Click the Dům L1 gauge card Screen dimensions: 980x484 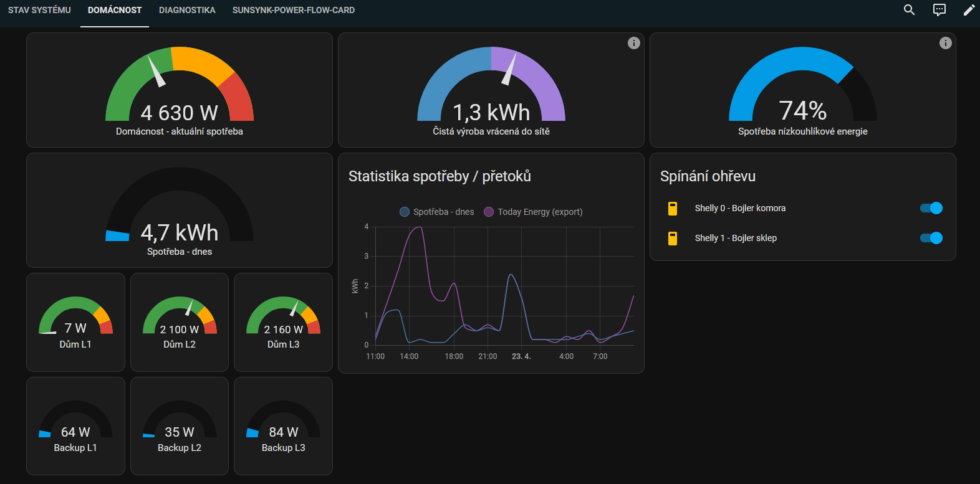tap(75, 322)
